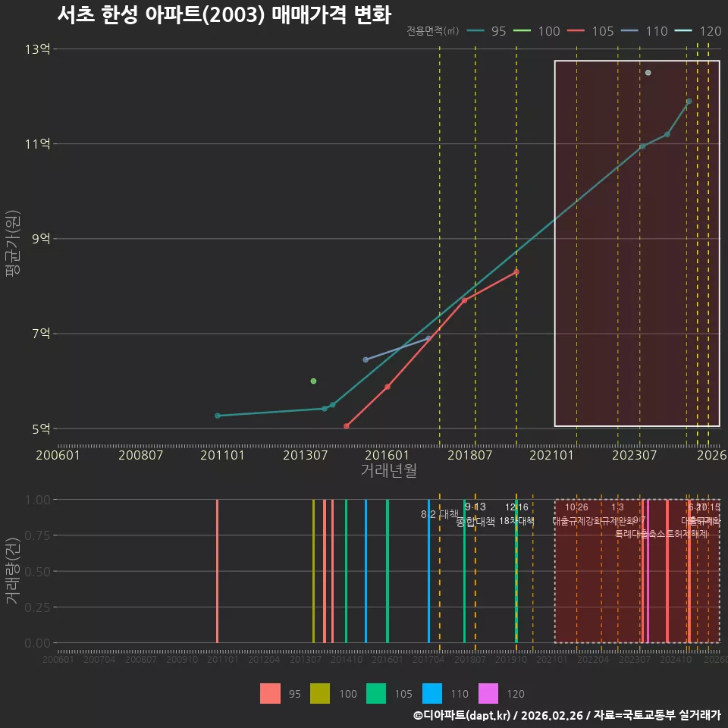Click the second blue 110㎡ point near 7억

point(428,338)
